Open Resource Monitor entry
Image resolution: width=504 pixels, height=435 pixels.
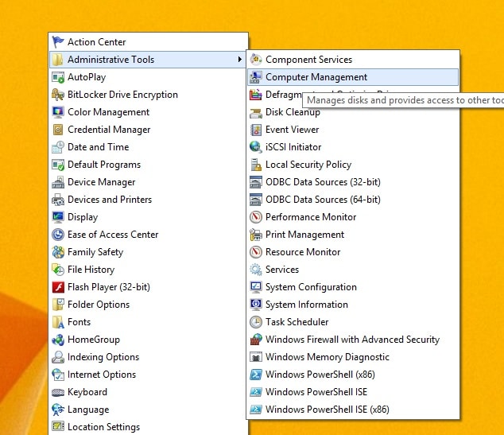353,252
